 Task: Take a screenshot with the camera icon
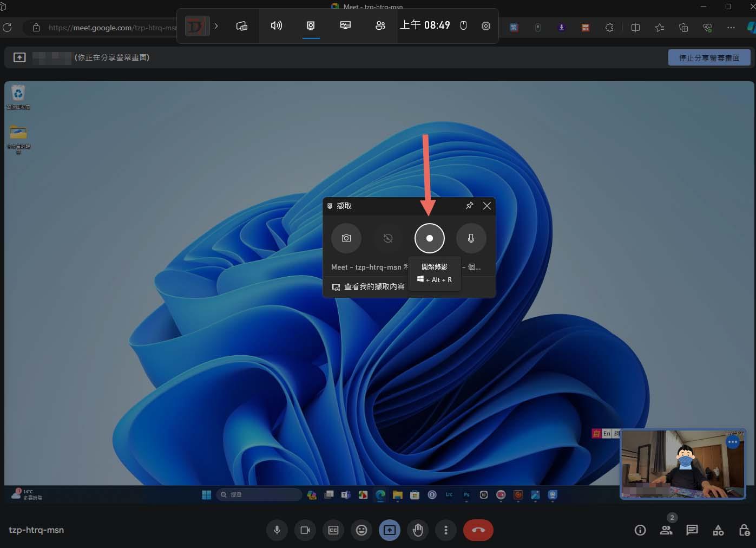[x=346, y=238]
